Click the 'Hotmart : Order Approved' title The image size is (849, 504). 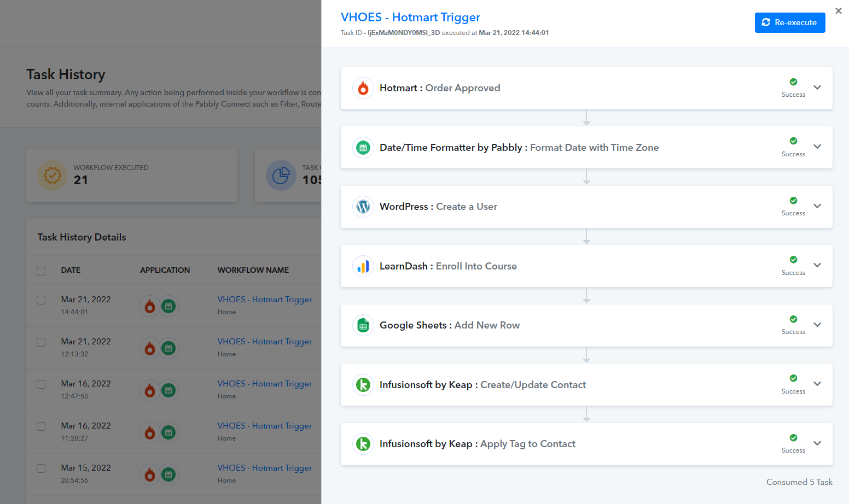point(440,88)
